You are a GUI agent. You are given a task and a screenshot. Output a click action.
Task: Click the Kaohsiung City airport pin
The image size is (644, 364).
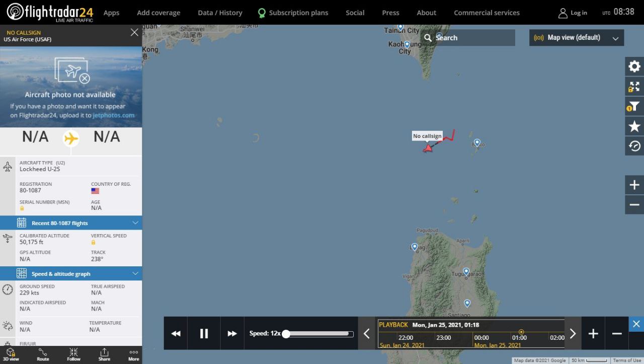(407, 45)
